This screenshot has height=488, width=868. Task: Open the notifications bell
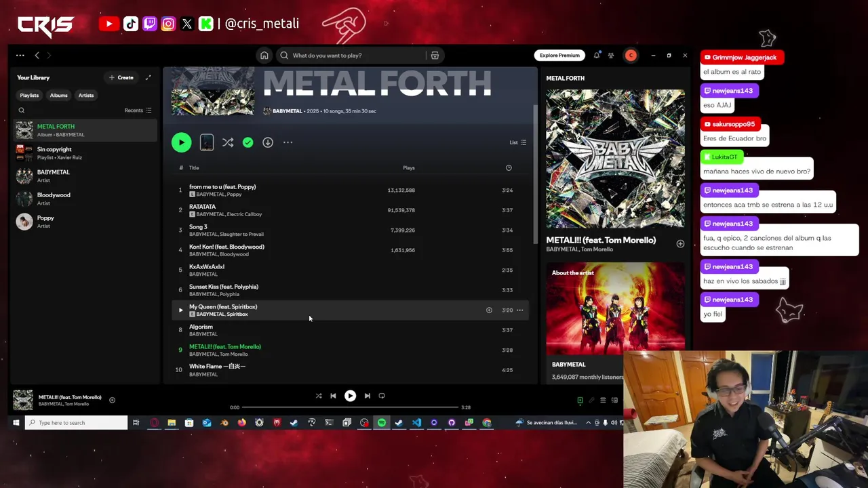coord(597,56)
